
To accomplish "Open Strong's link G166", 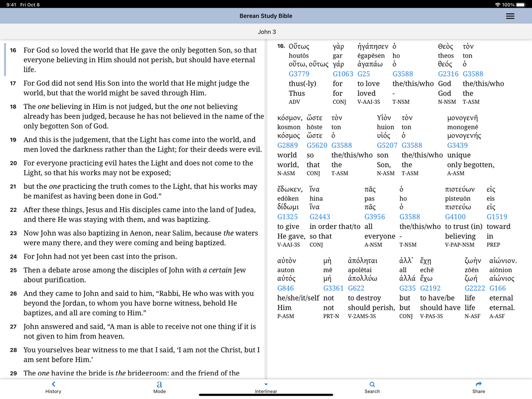I will pos(497,288).
